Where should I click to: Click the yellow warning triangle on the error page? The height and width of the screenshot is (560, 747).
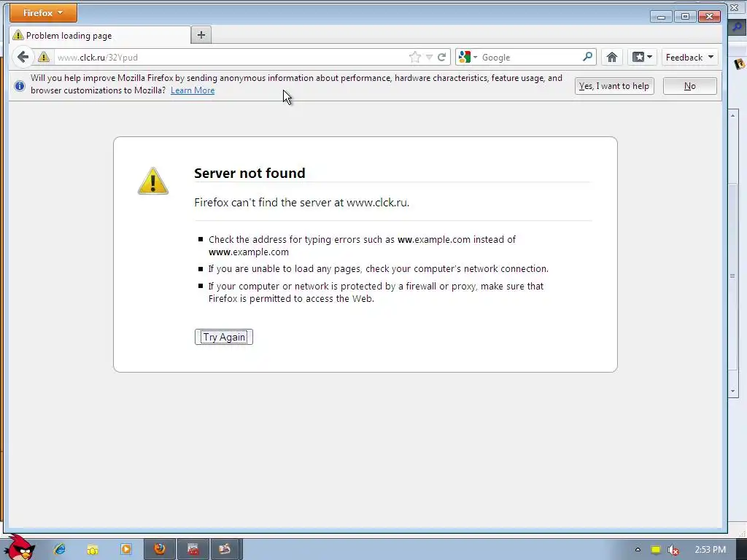tap(153, 181)
